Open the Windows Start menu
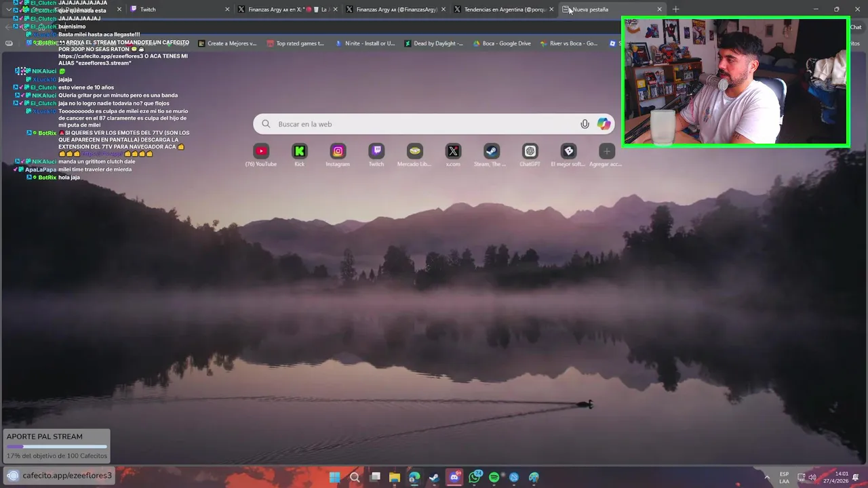Screen dimensions: 868x488 335,477
